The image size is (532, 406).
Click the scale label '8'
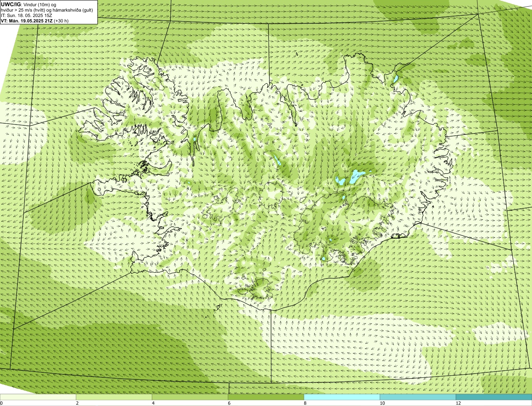point(305,403)
